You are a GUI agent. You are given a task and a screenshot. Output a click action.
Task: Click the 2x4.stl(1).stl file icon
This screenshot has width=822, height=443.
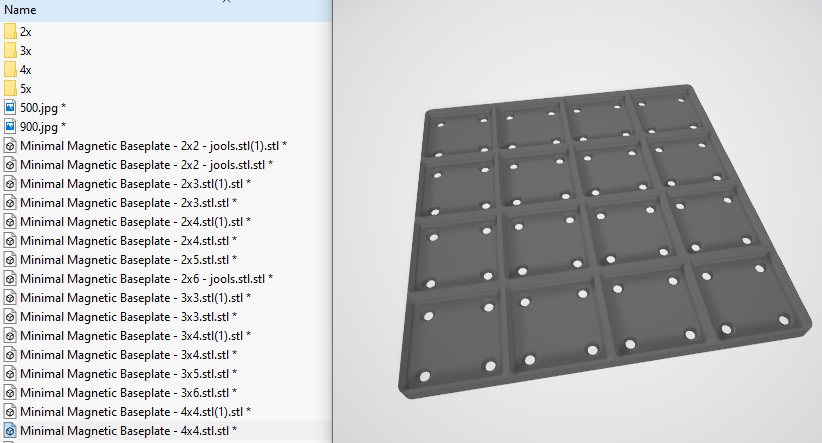(x=10, y=221)
